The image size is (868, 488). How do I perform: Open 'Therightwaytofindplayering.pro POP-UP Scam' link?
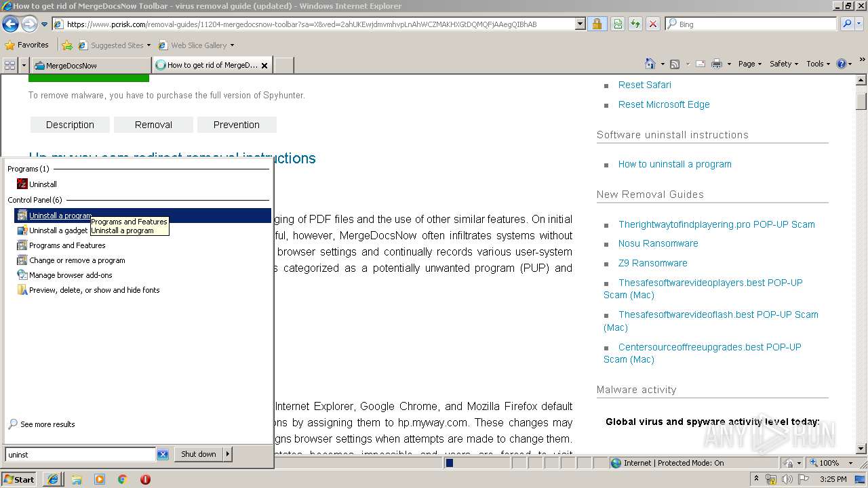tap(717, 224)
